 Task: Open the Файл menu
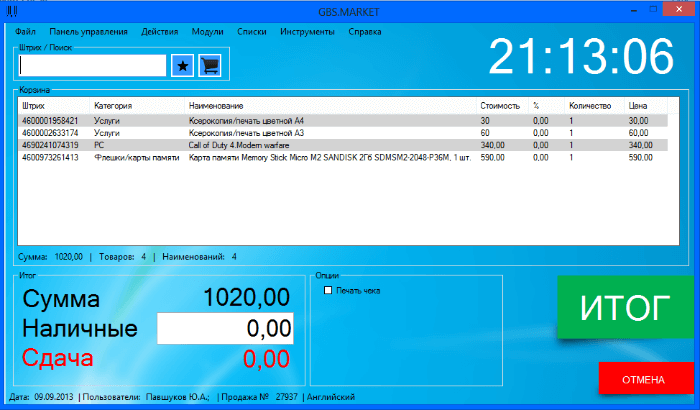pyautogui.click(x=25, y=32)
